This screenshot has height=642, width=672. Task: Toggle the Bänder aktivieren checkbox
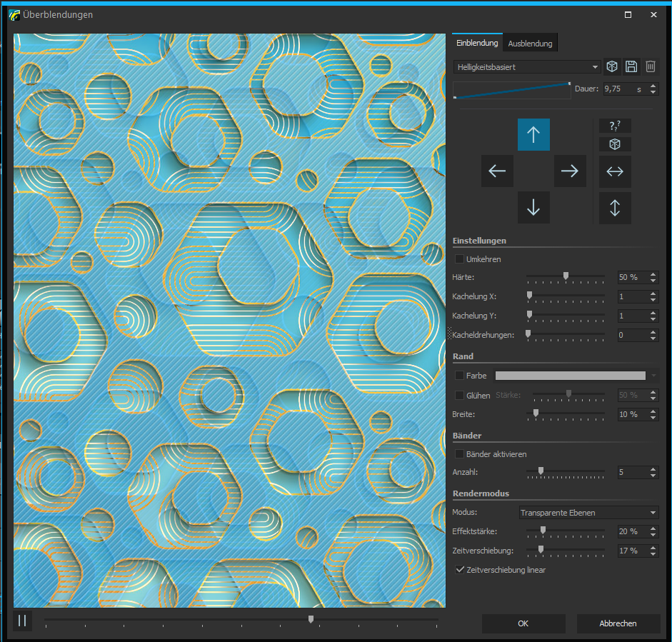pos(460,454)
